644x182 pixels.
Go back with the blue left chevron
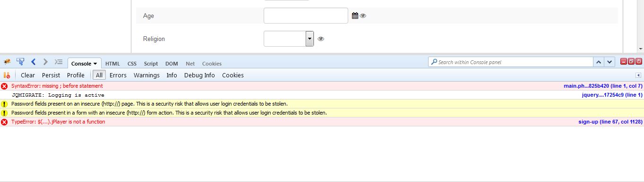tap(34, 62)
